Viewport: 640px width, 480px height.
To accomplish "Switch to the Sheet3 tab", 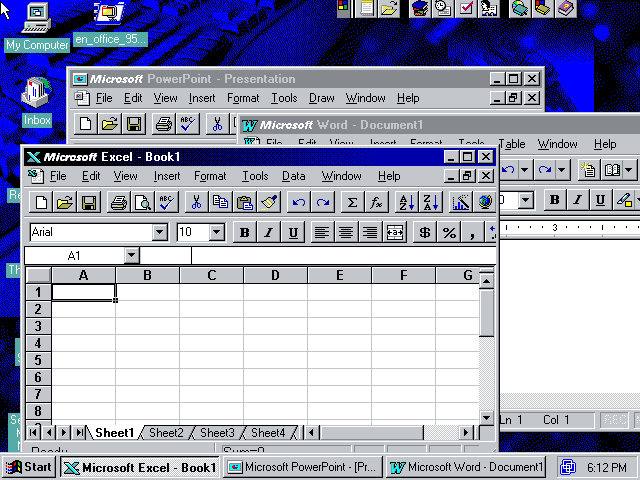I will (217, 433).
